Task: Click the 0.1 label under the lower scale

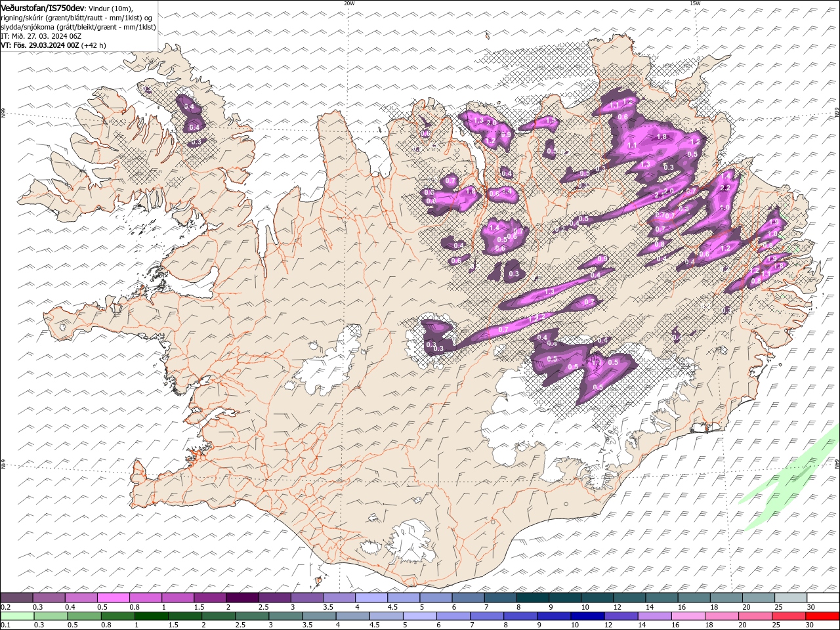Action: [x=5, y=625]
